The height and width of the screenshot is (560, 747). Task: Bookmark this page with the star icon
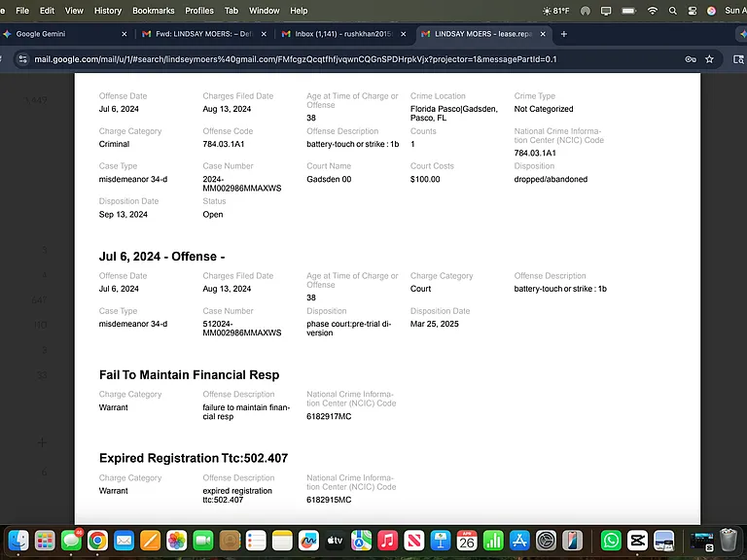709,59
